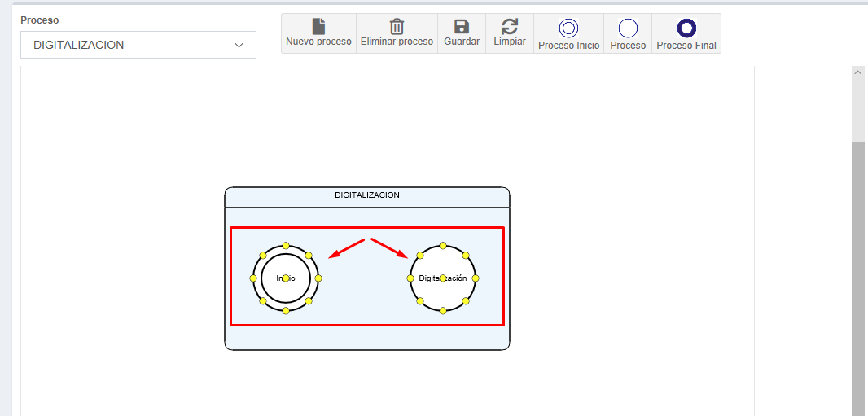The width and height of the screenshot is (868, 416).
Task: Select the DIGITALIZACION pool header
Action: click(x=367, y=196)
